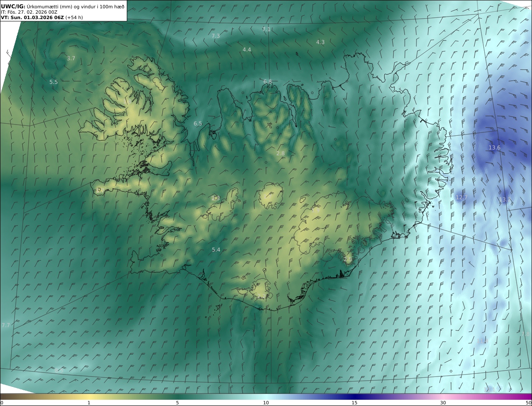Click the colorbar tick label '1'
The width and height of the screenshot is (532, 406).
click(x=89, y=403)
